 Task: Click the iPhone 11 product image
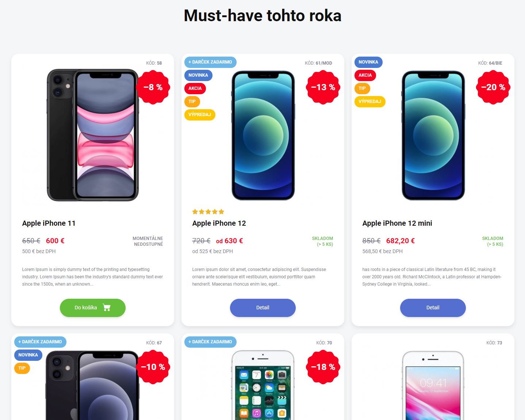coord(93,135)
